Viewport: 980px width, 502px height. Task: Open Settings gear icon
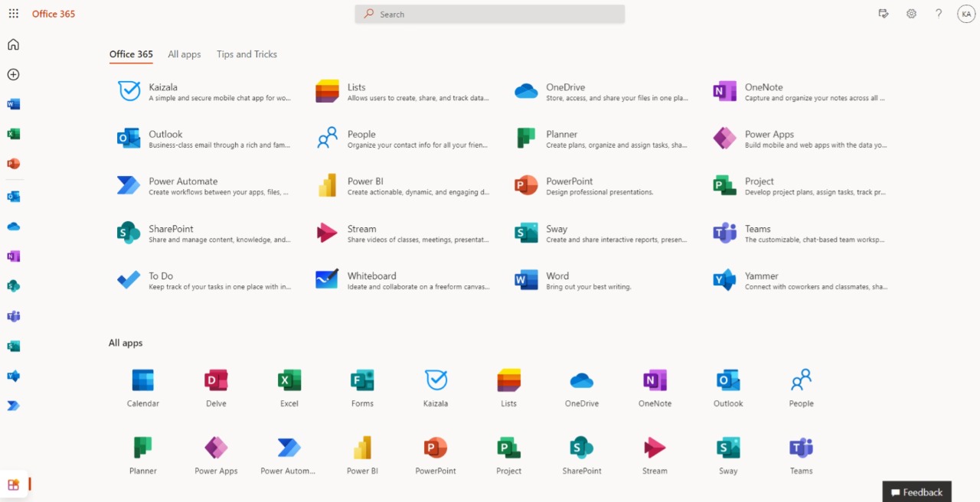911,14
